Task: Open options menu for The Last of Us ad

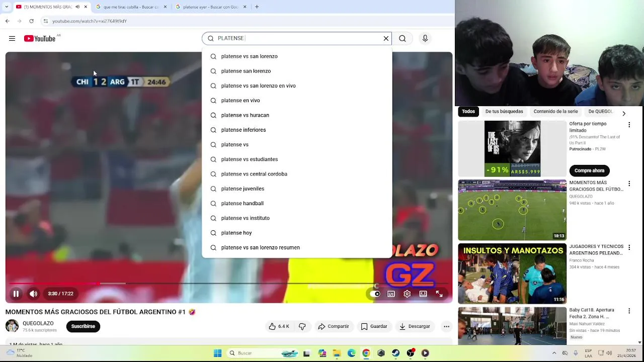Action: (629, 125)
